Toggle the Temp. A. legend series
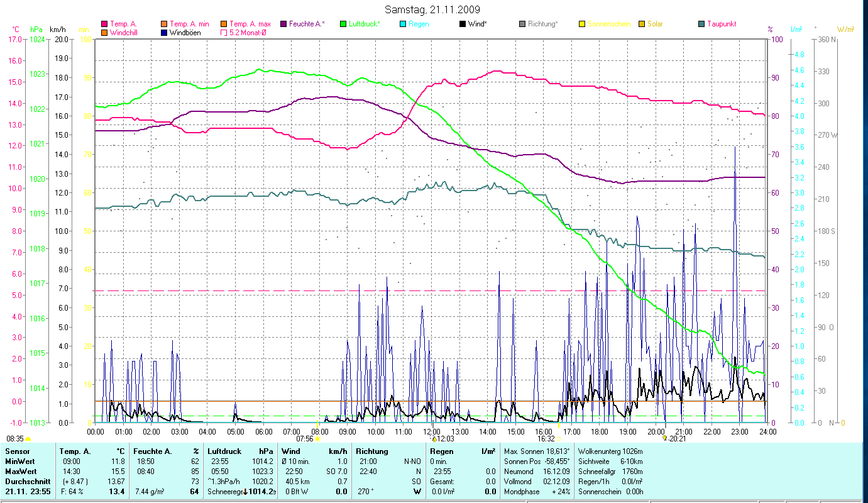Viewport: 868px width, 503px height. 123,24
